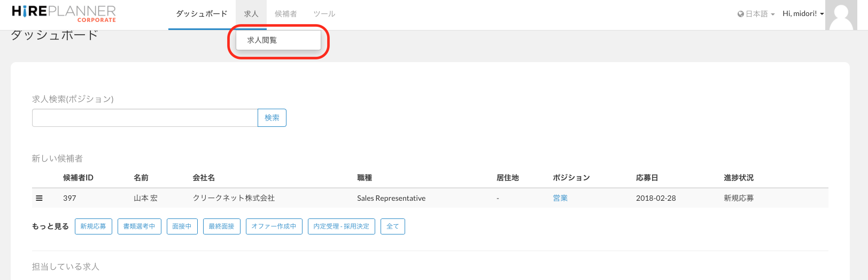Screen dimensions: 868x280
Task: Switch to the ダッシュボード tab
Action: 201,14
